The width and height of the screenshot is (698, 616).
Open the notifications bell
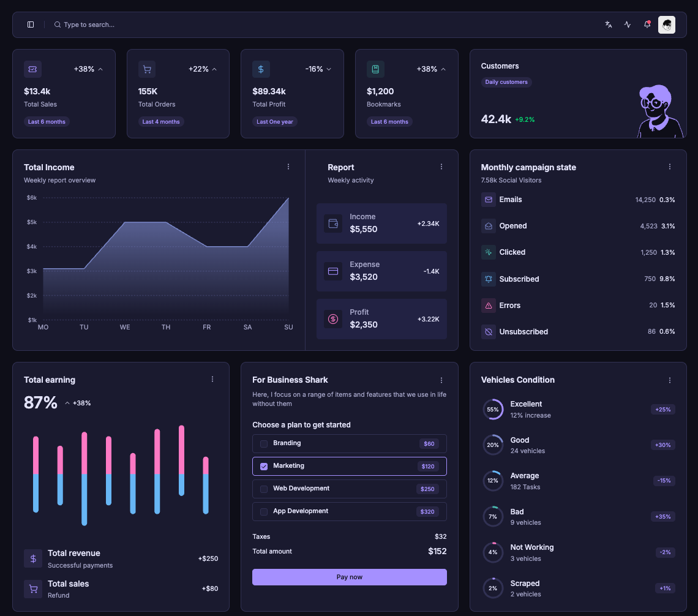click(647, 24)
